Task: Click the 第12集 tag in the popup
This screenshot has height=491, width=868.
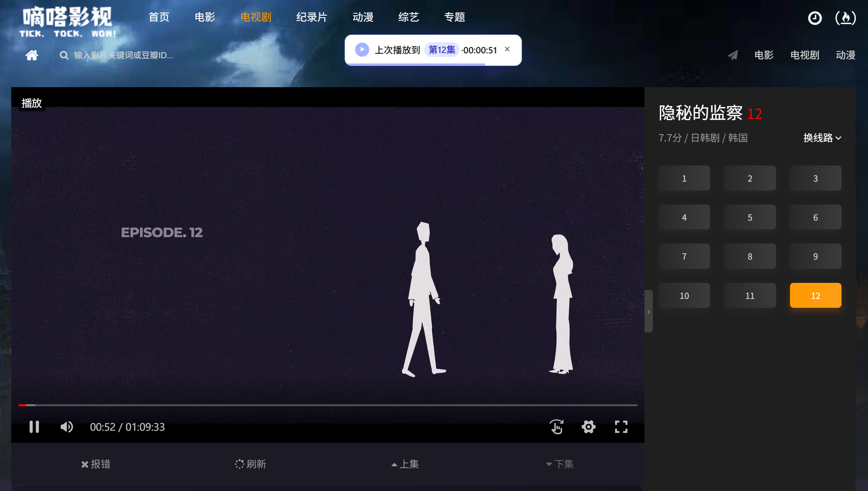Action: coord(441,50)
